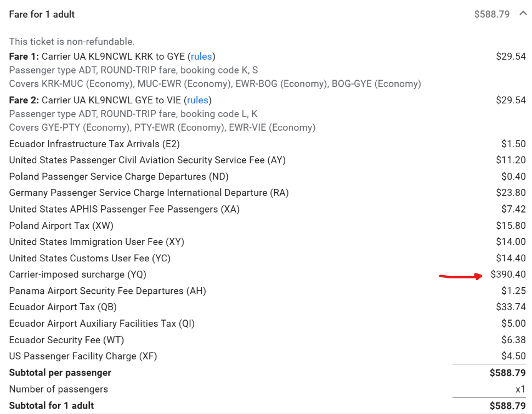Click the Fare for 1 adult heading
Viewport: 532px width, 414px height.
pos(42,14)
